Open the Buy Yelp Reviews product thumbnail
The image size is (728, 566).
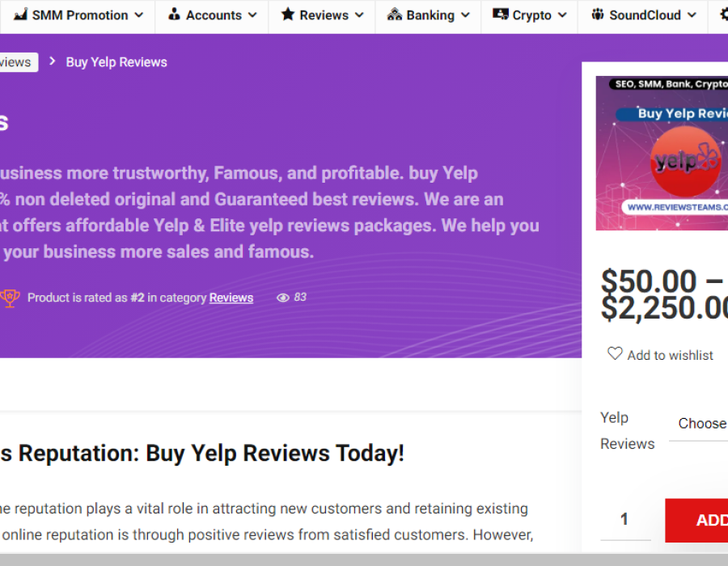click(662, 154)
